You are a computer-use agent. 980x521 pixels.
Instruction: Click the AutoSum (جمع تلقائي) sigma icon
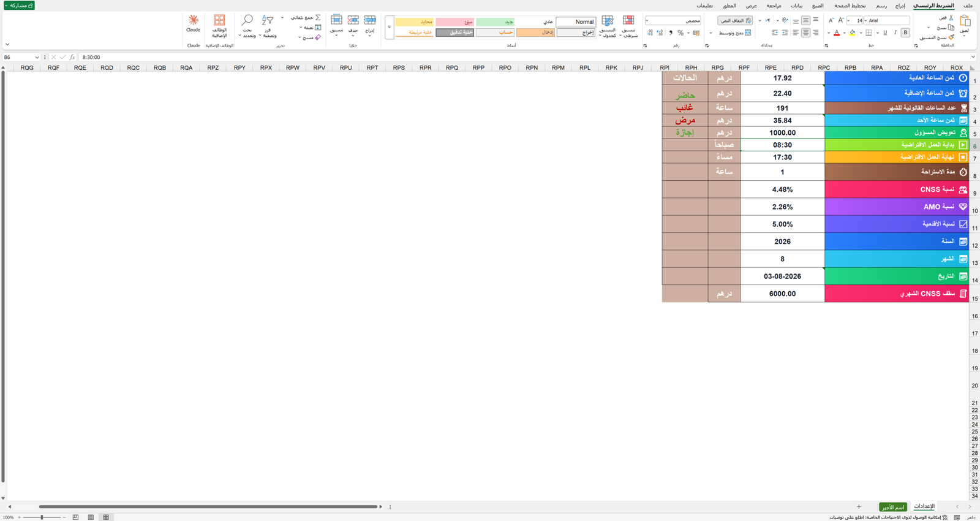(318, 17)
